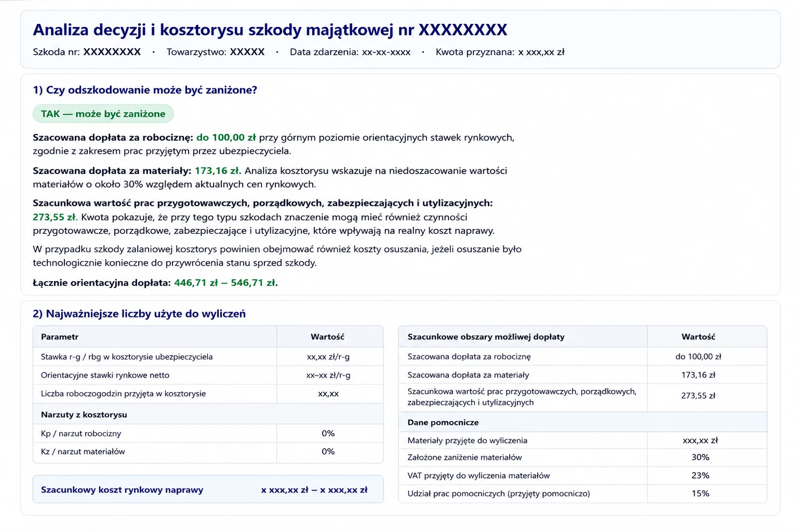Click row 'VAT przyjęty do wyliczenia materiałów'

coord(583,476)
